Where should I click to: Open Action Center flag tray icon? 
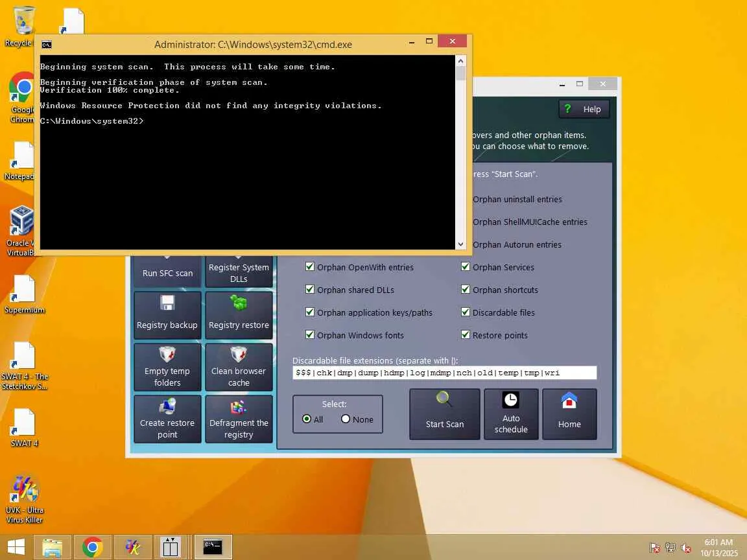(655, 548)
